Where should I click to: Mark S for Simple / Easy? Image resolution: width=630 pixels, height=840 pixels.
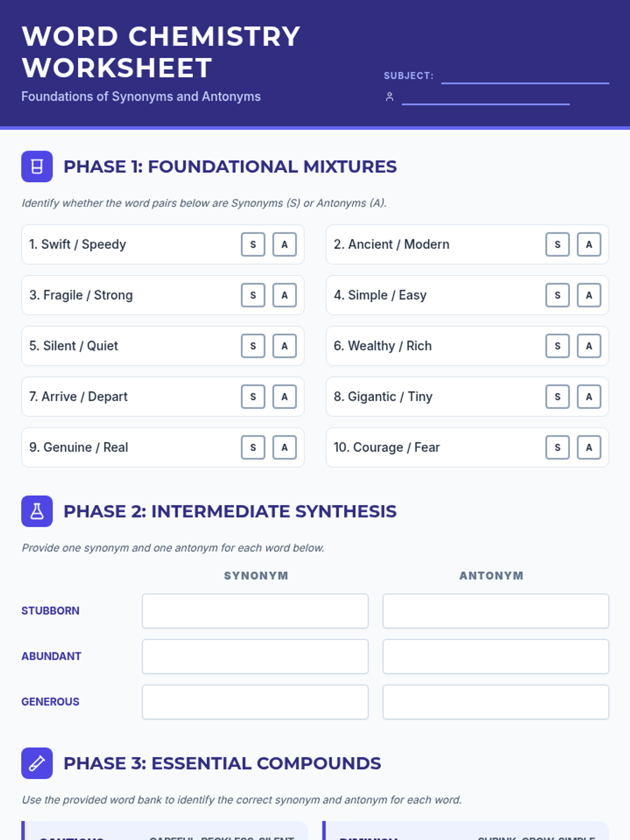click(558, 295)
